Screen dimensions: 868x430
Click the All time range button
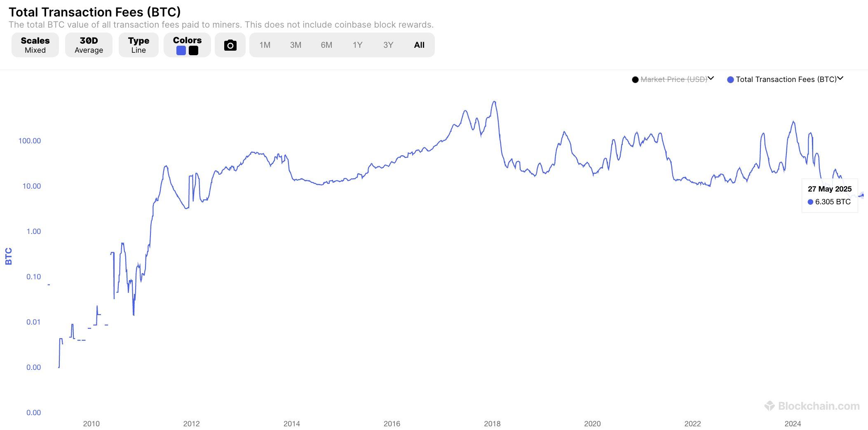419,45
